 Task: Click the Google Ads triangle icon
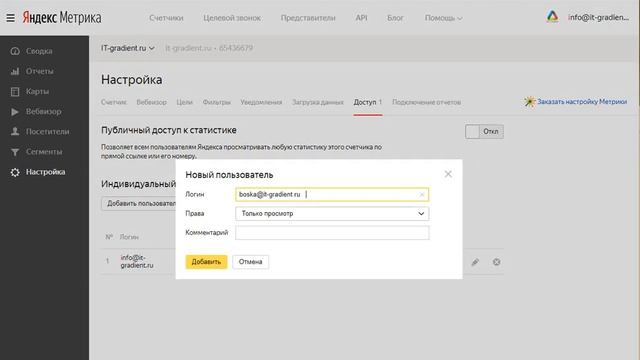552,17
